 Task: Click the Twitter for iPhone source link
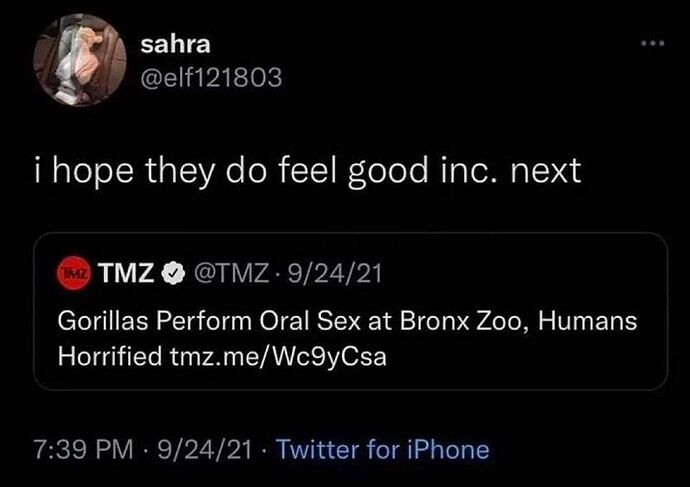click(383, 449)
